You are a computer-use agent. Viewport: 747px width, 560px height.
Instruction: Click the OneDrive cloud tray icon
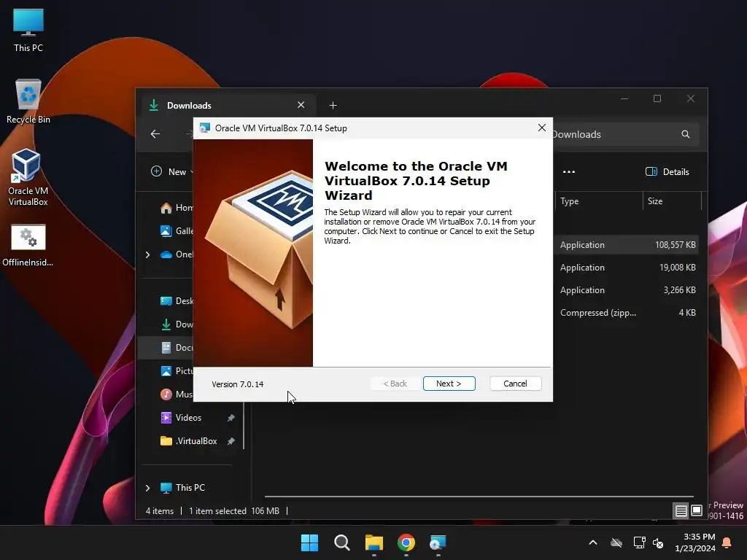[616, 542]
